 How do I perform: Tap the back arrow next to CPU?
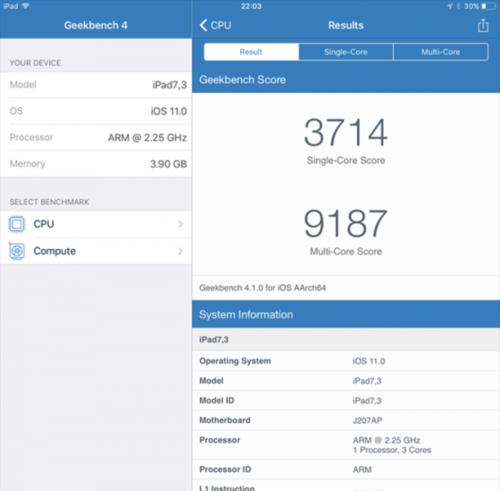[x=203, y=25]
